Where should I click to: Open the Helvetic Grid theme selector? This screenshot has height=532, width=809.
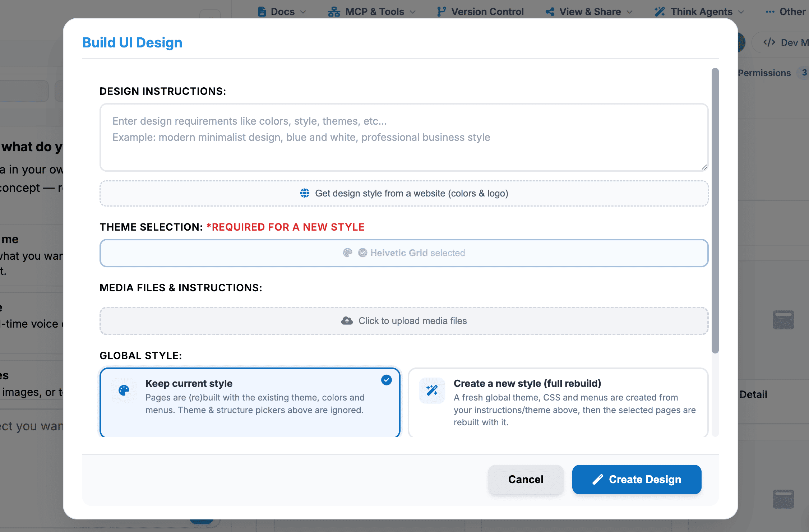click(x=404, y=253)
